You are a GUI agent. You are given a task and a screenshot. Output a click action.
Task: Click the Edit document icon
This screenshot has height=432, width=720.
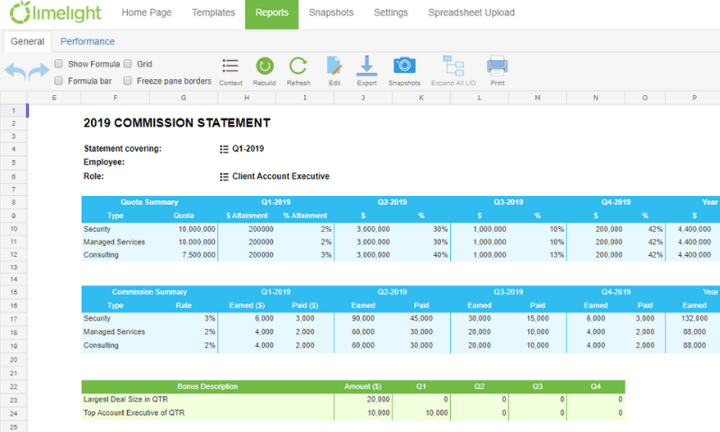pyautogui.click(x=334, y=66)
